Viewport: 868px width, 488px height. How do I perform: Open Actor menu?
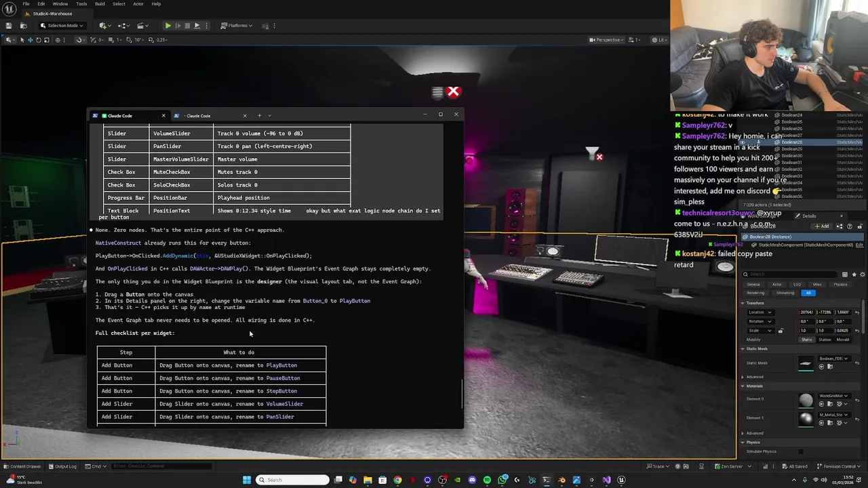138,4
